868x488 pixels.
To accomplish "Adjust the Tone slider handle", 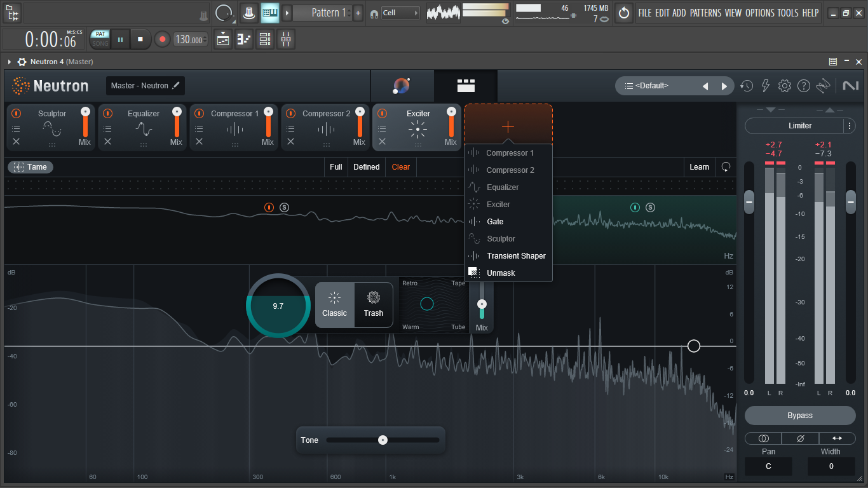I will click(383, 440).
